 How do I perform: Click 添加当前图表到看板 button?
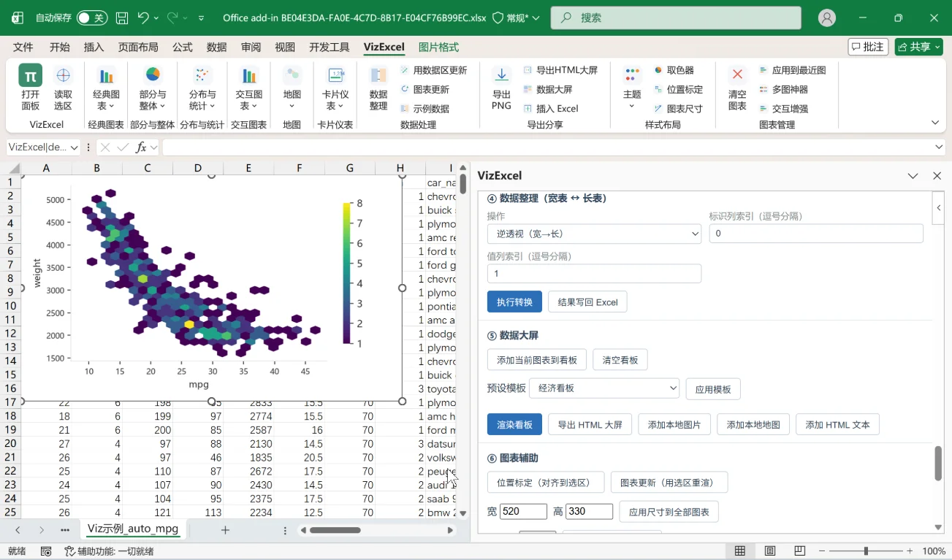[537, 360]
